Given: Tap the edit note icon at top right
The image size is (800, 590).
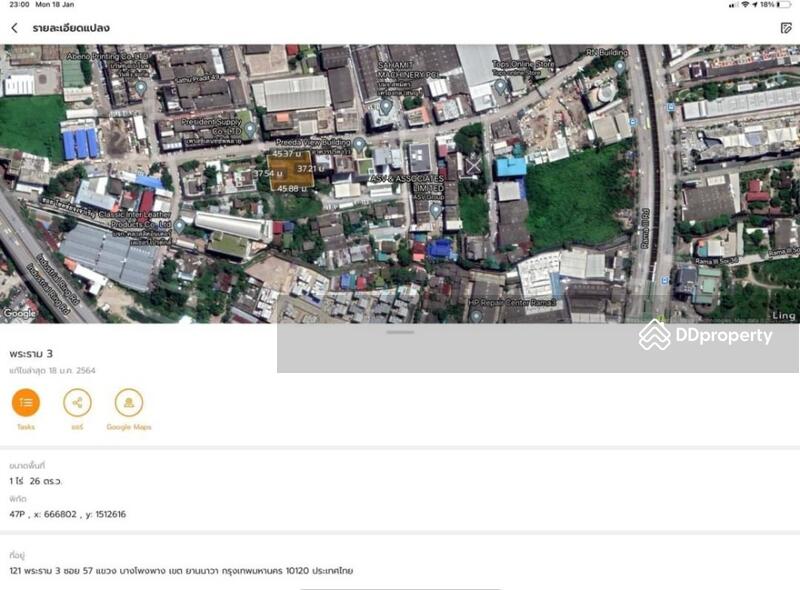Looking at the screenshot, I should coord(786,28).
